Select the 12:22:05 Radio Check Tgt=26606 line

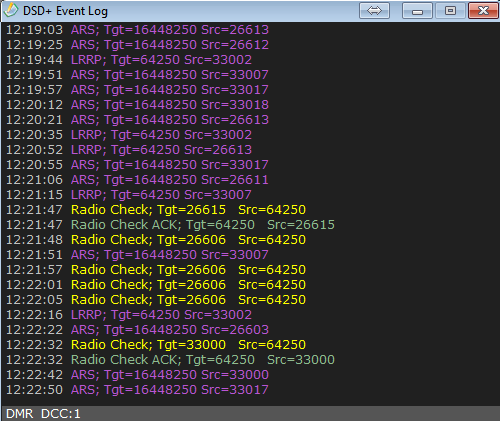pyautogui.click(x=156, y=300)
